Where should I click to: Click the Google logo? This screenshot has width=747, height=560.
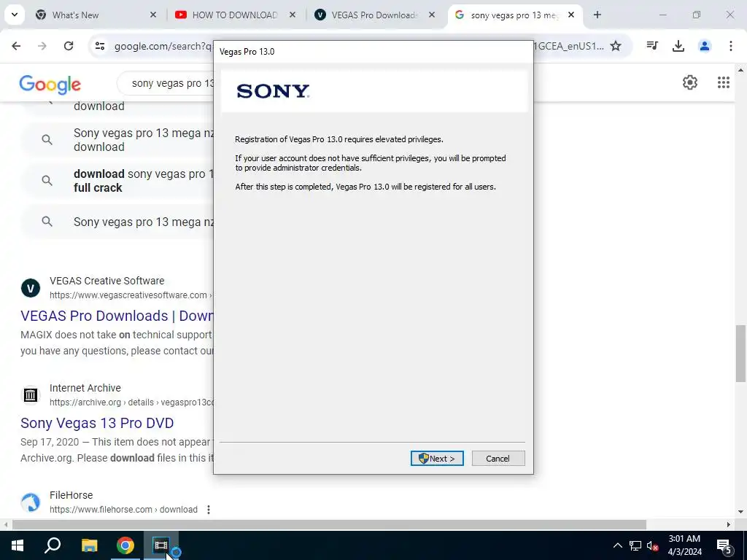(x=50, y=85)
